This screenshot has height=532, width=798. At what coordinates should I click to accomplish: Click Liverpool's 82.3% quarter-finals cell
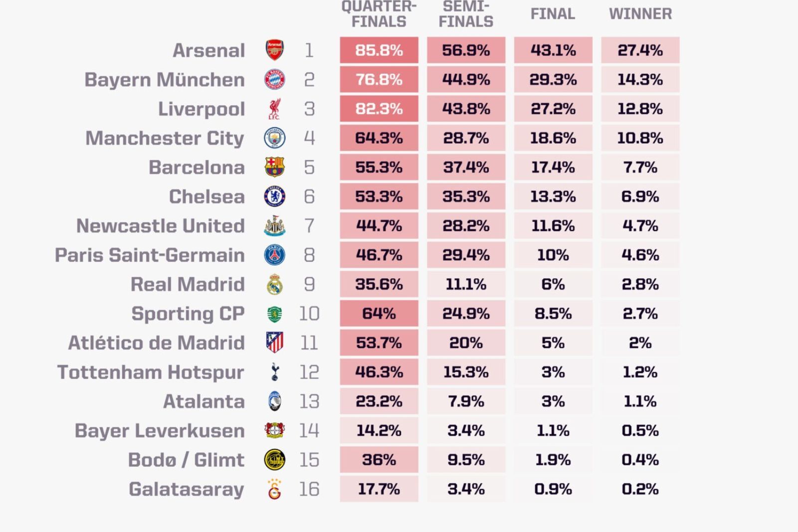[379, 109]
